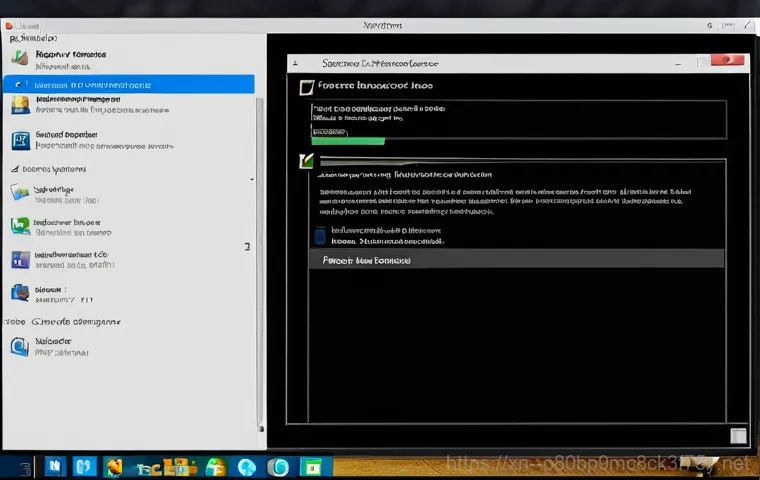The width and height of the screenshot is (760, 480).
Task: Tick the empty checkbox atop the dark dialog
Action: 306,87
